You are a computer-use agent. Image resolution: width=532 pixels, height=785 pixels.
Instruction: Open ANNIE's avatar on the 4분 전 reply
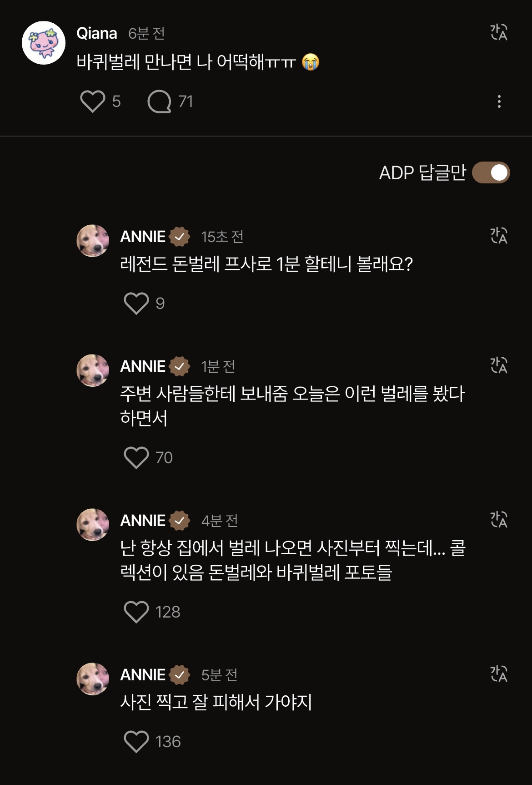point(93,525)
